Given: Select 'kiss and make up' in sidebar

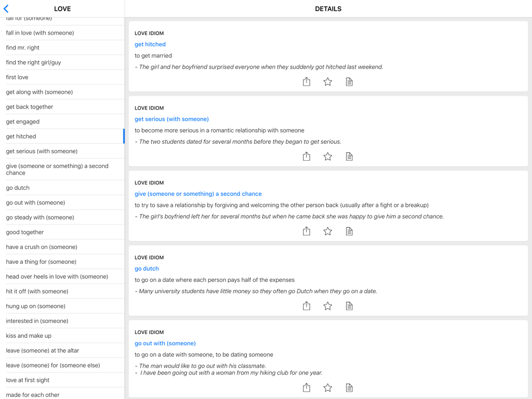Looking at the screenshot, I should [x=29, y=336].
